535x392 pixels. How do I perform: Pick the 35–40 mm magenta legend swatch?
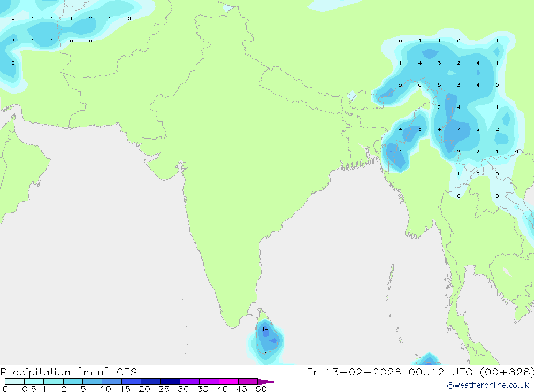click(x=209, y=381)
